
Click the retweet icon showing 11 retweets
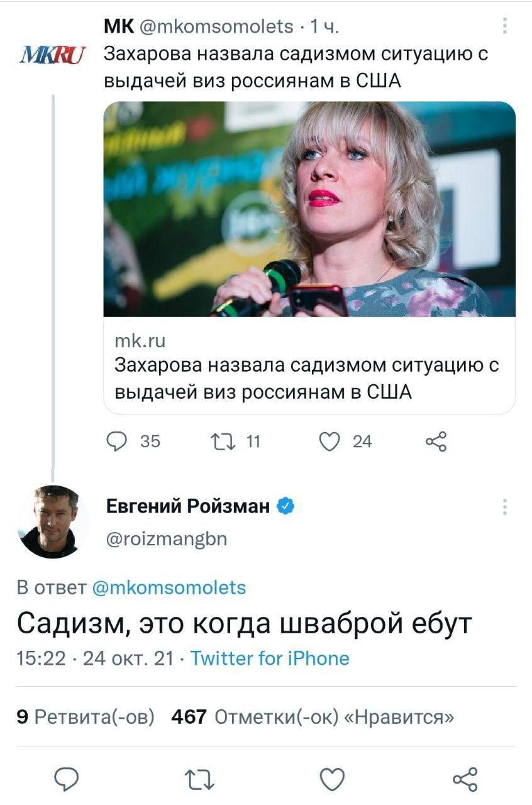[224, 442]
